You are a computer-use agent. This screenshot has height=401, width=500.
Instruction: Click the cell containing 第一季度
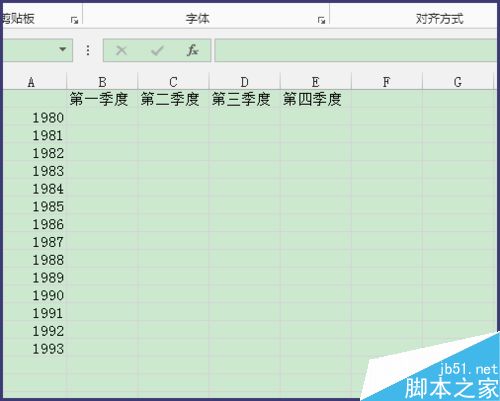[x=102, y=99]
